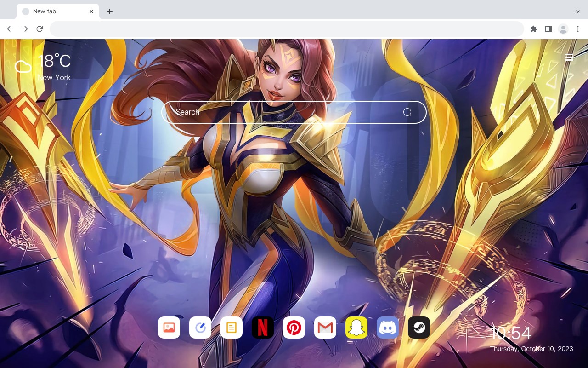Open a new tab with plus button
The height and width of the screenshot is (368, 588).
(x=109, y=11)
